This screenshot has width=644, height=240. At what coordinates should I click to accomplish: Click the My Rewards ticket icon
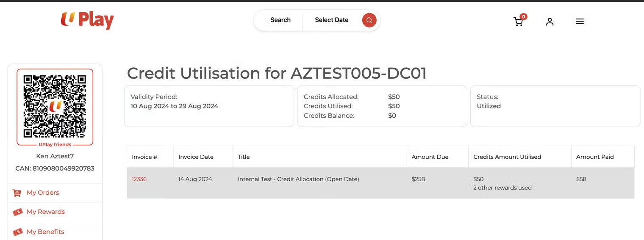(17, 212)
